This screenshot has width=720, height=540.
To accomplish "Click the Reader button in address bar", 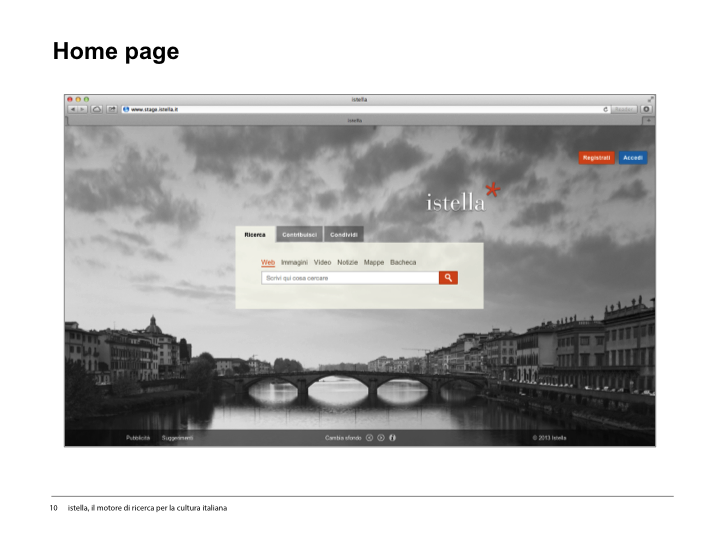I will point(624,109).
